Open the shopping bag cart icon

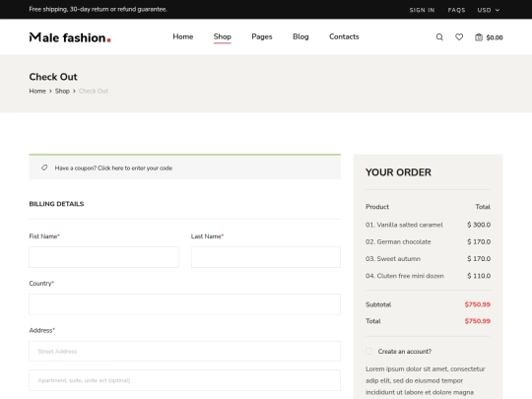point(479,37)
